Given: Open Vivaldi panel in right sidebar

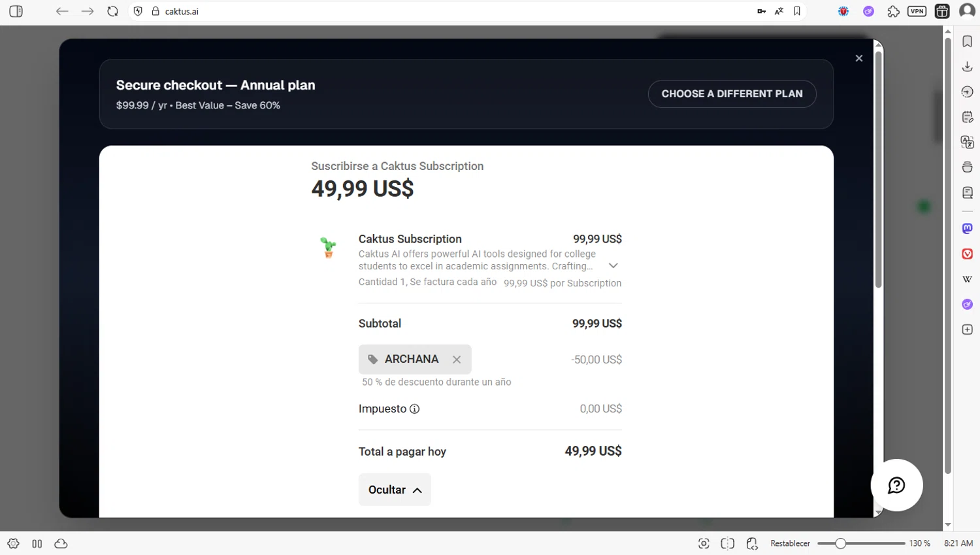Looking at the screenshot, I should (968, 254).
